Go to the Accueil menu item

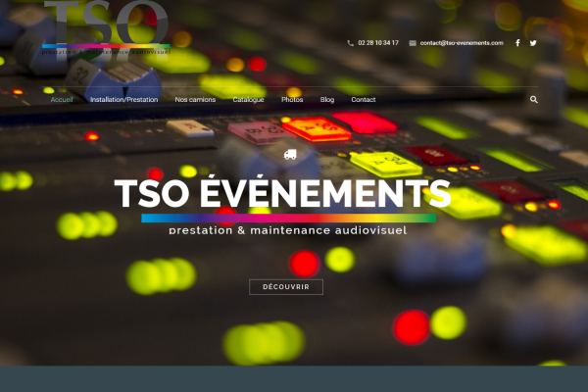pos(62,100)
